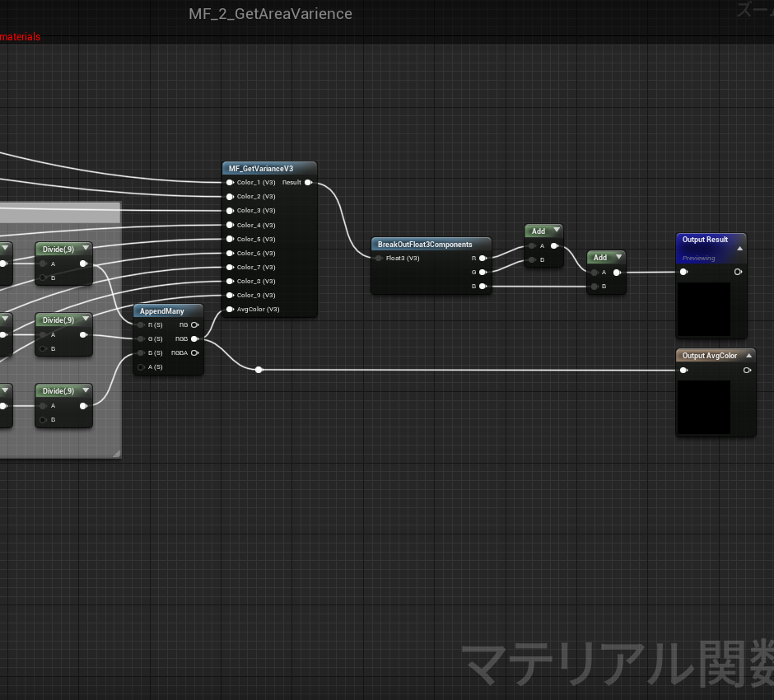Click the output pin of Divide node wired to R (S)

point(83,264)
